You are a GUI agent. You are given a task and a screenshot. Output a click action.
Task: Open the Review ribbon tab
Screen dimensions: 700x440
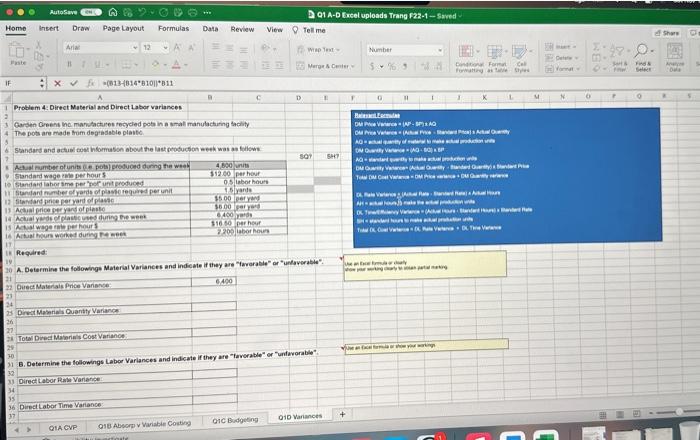click(242, 29)
